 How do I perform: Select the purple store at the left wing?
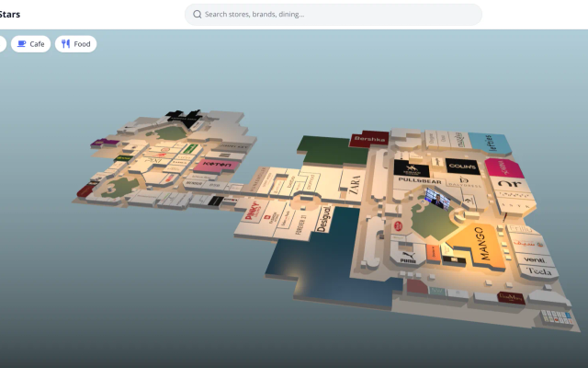(105, 143)
